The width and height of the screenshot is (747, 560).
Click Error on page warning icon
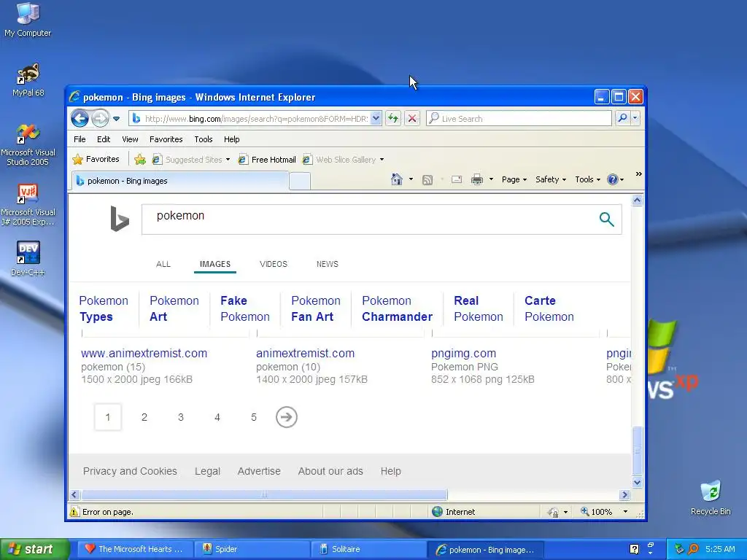click(74, 512)
